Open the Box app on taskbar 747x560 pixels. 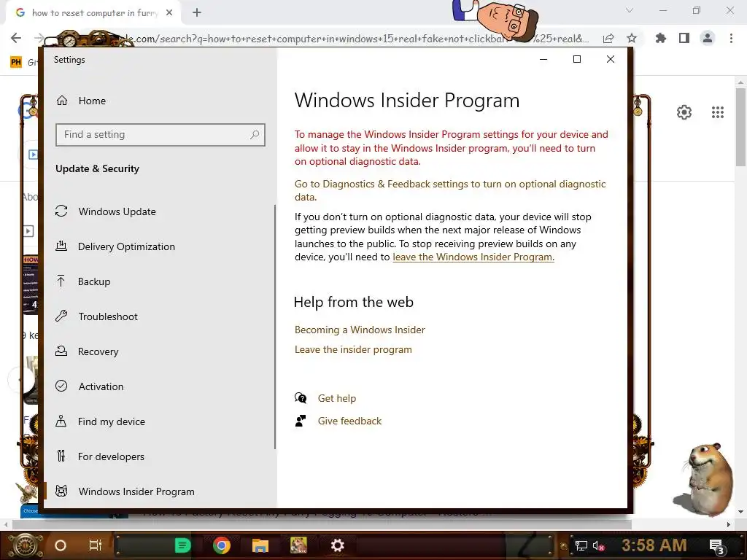[x=298, y=545]
